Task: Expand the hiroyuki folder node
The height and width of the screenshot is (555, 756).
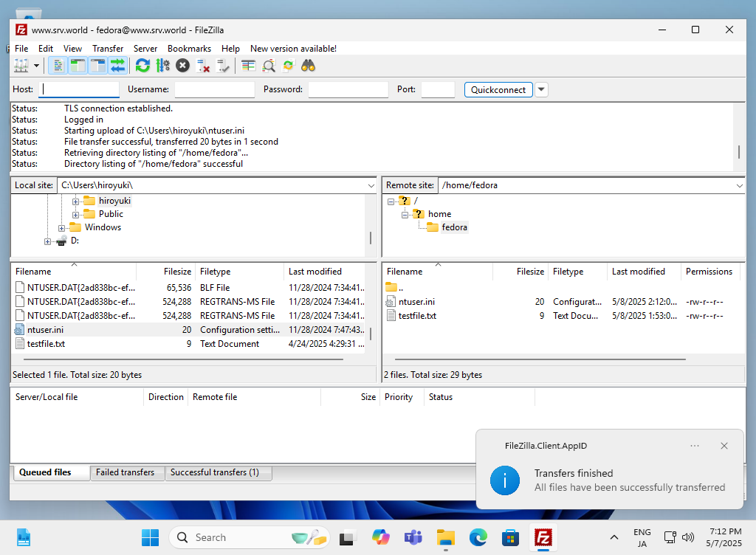Action: (76, 201)
